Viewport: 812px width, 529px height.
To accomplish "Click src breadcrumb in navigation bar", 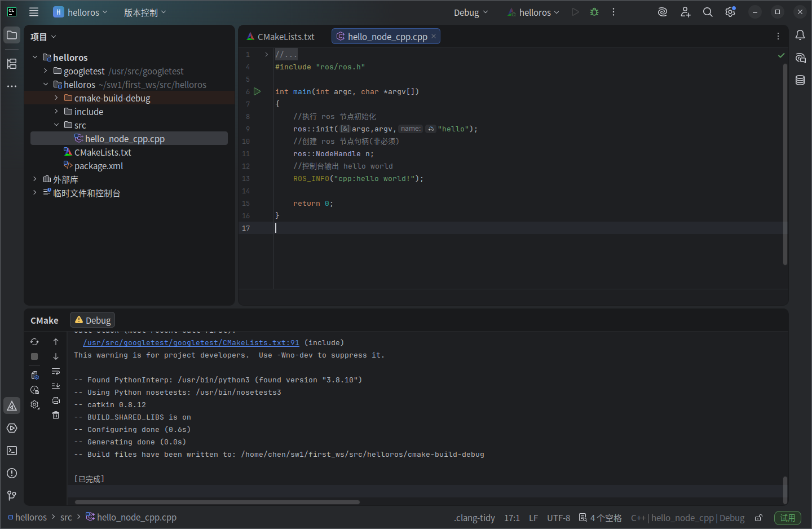I will coord(66,517).
